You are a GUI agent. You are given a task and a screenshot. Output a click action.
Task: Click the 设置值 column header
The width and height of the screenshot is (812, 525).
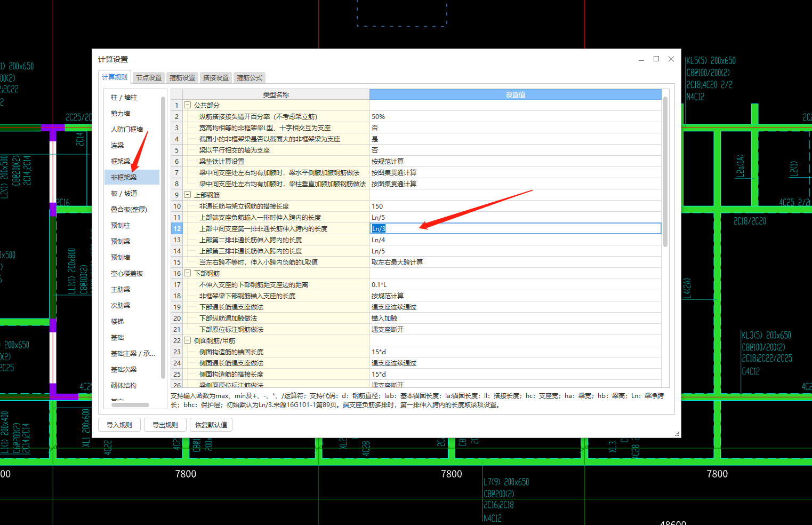pos(516,94)
